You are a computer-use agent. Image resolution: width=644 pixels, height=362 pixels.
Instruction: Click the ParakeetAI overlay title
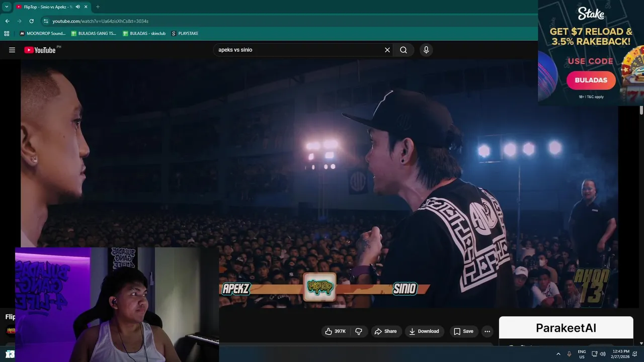tap(566, 328)
